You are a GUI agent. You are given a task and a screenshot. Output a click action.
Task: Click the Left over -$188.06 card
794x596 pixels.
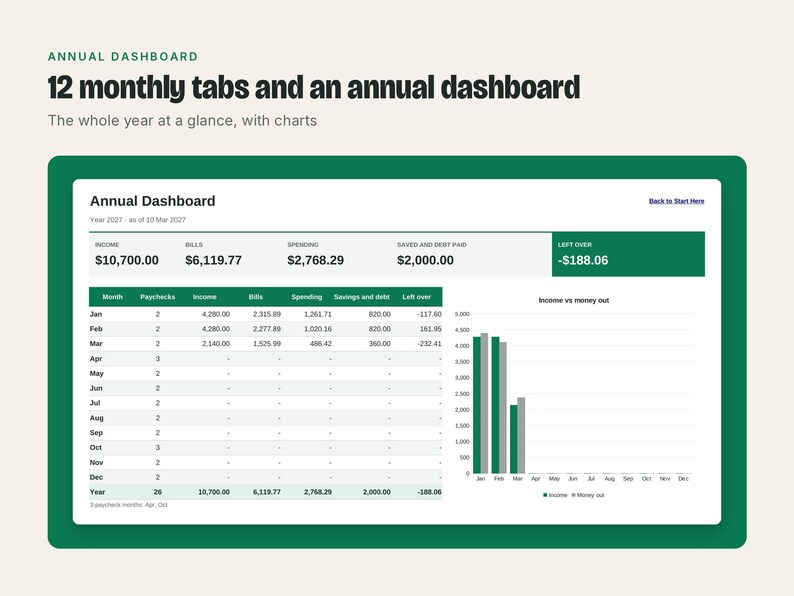coord(628,254)
